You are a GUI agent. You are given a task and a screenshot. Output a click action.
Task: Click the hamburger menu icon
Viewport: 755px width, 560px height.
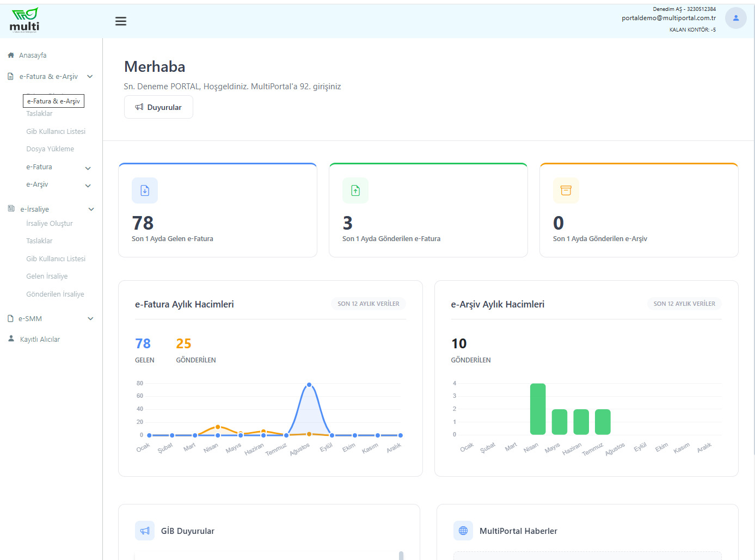[x=121, y=21]
